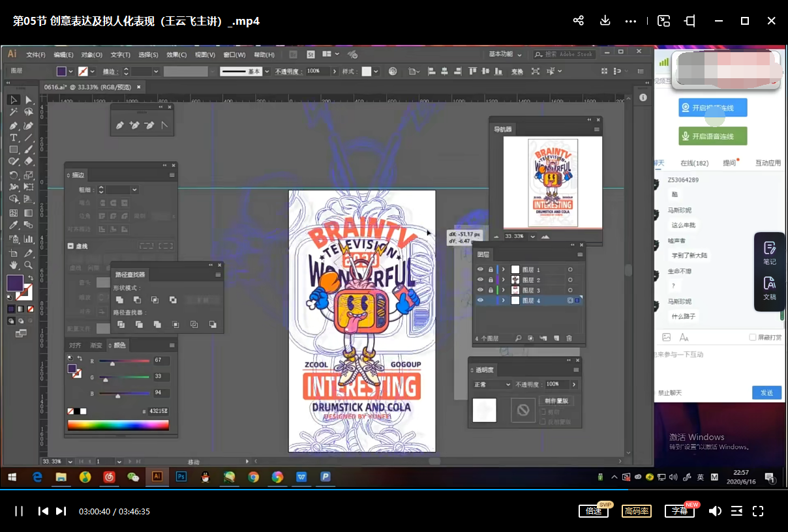Click 发送 send button
The height and width of the screenshot is (532, 788).
[x=766, y=392]
